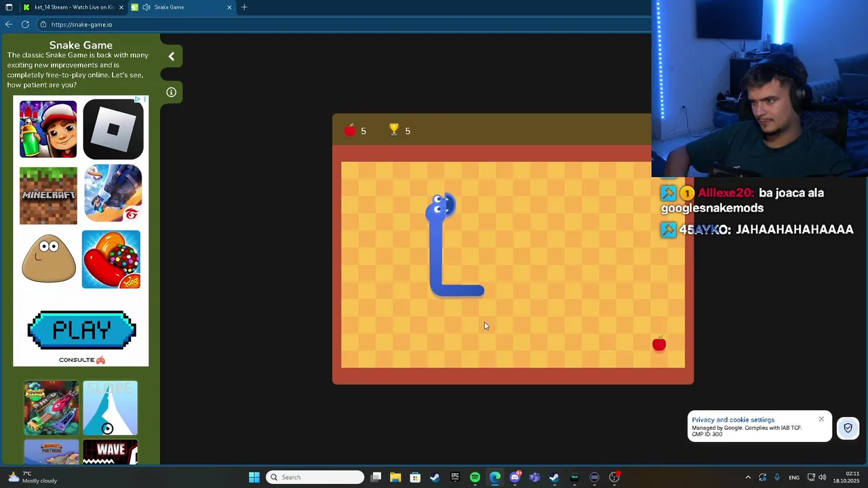
Task: Open the Pou ad thumbnail
Action: click(x=48, y=259)
